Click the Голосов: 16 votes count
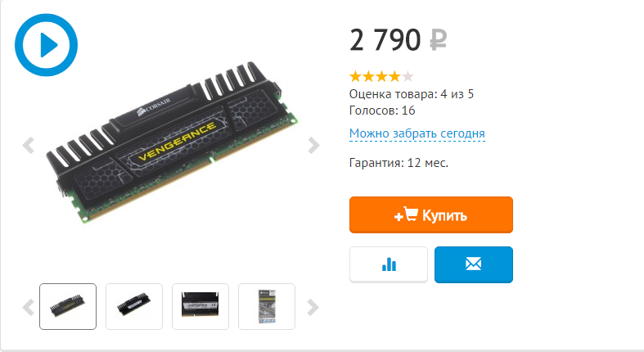 point(382,111)
